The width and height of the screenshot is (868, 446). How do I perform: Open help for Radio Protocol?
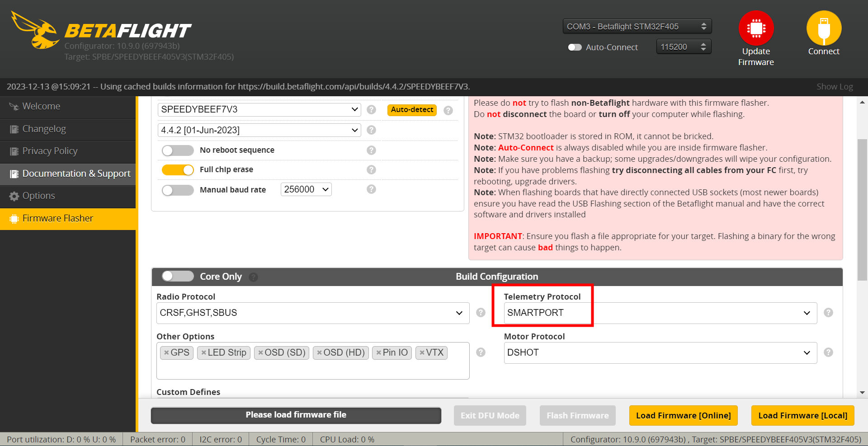(481, 313)
